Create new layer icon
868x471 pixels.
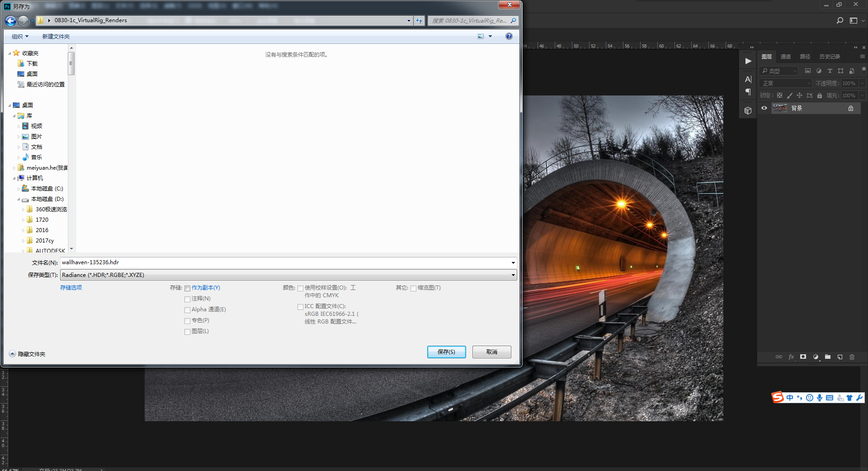pos(840,357)
